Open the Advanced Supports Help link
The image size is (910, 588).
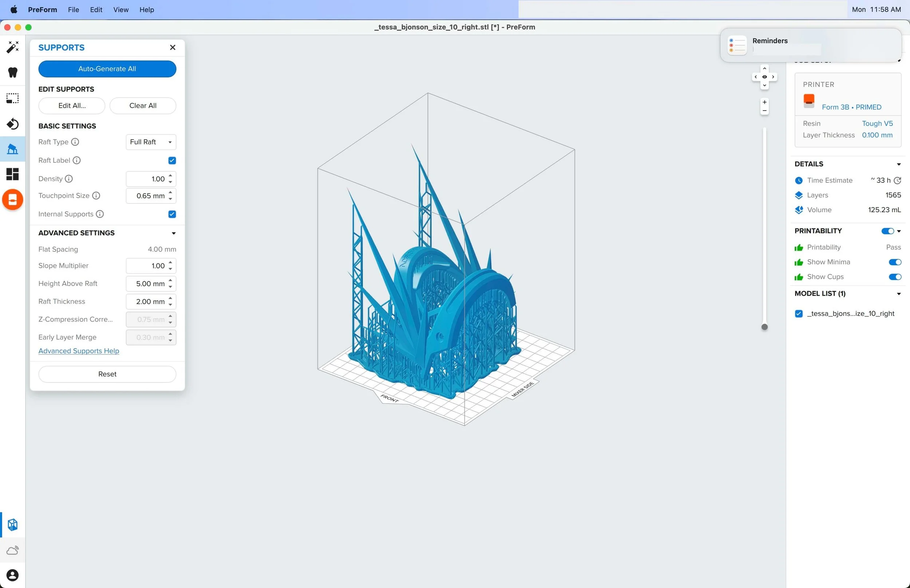pos(79,351)
